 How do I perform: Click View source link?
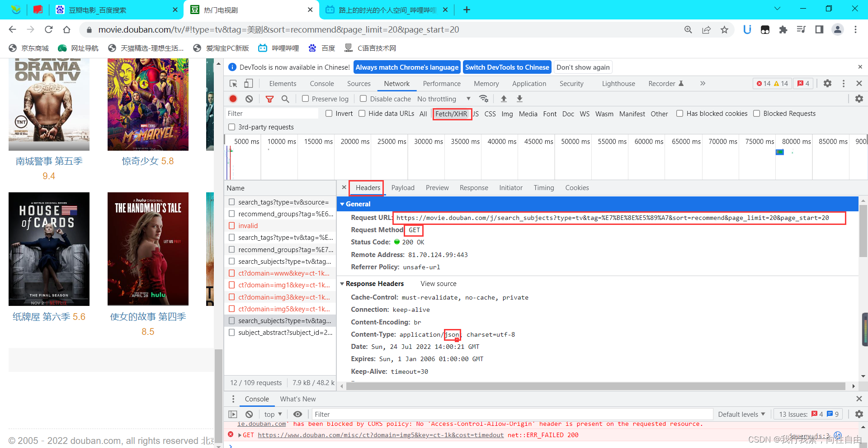tap(439, 284)
